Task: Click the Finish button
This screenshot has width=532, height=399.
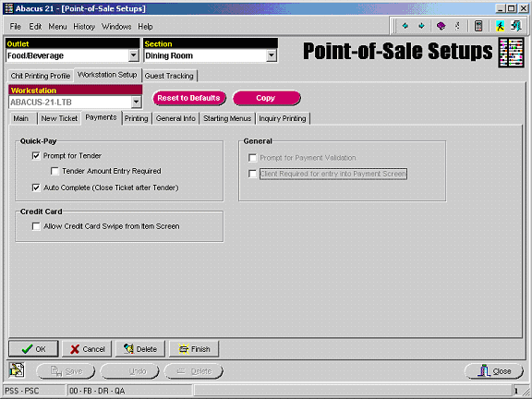Action: click(x=194, y=349)
